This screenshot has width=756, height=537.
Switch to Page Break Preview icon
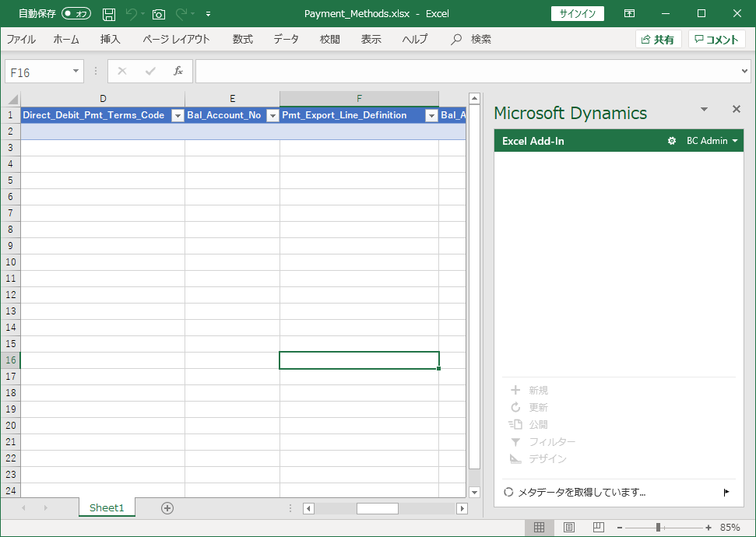[x=599, y=528]
